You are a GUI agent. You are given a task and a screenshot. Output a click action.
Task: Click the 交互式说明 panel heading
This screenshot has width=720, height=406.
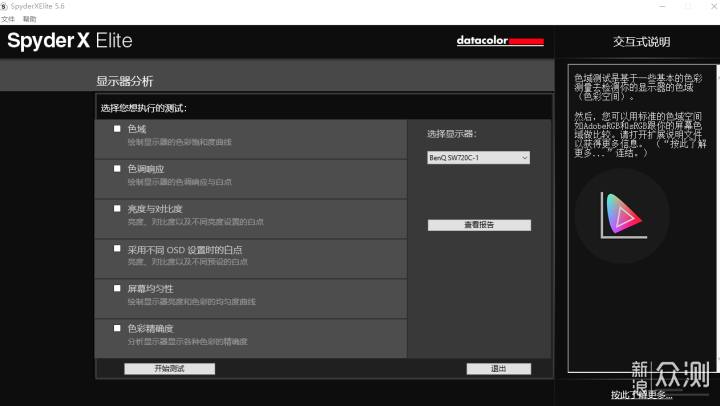click(641, 42)
